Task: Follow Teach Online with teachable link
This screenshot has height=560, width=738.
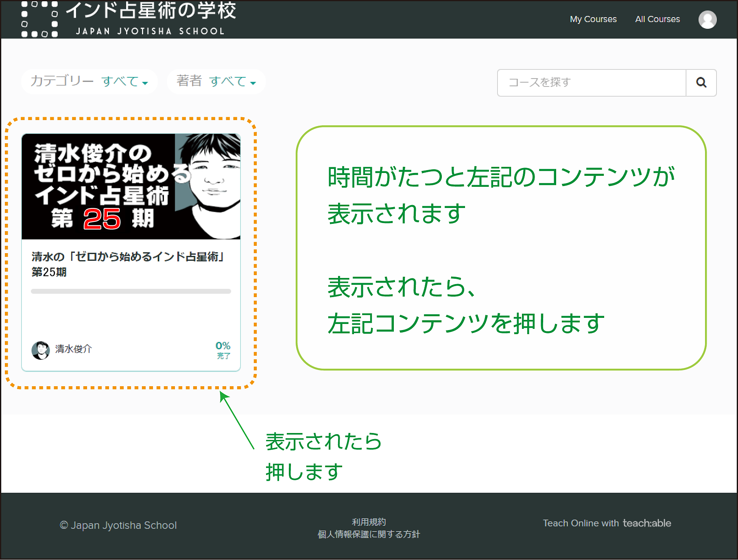Action: point(607,523)
